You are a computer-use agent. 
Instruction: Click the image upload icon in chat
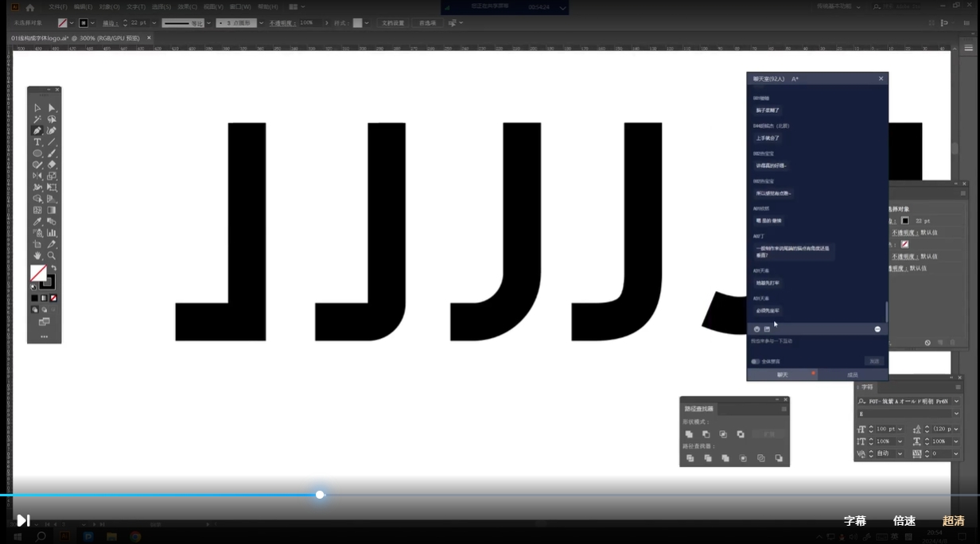click(x=767, y=328)
